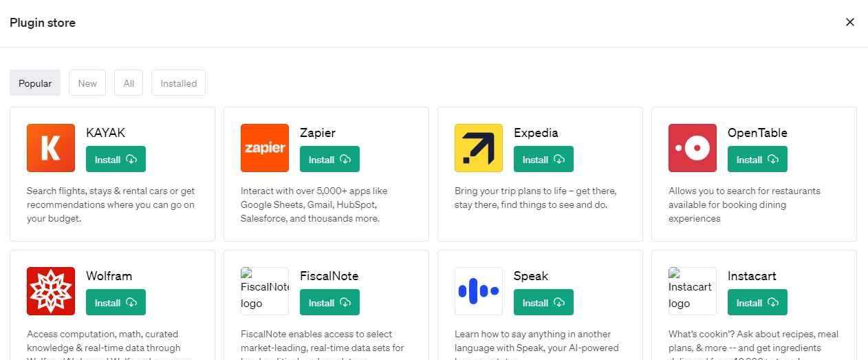The width and height of the screenshot is (868, 360).
Task: Click the Speak blue waveform logo
Action: pos(479,291)
